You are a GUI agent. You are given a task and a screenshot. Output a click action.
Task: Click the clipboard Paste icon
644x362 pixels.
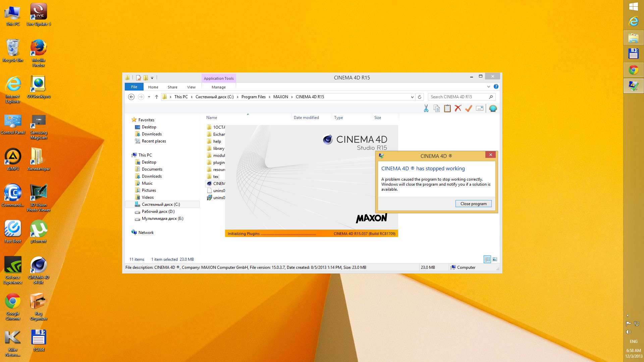[447, 108]
